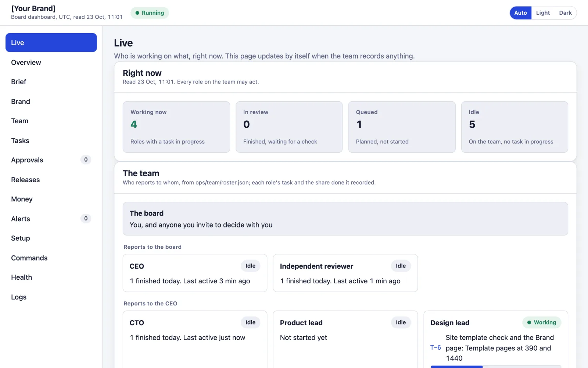
Task: Open the Health page
Action: click(51, 277)
